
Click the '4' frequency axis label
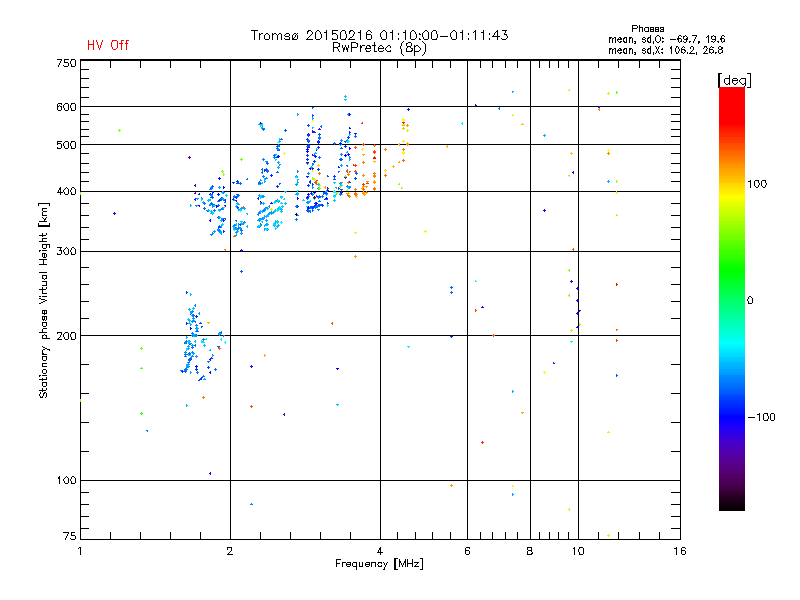coord(380,551)
